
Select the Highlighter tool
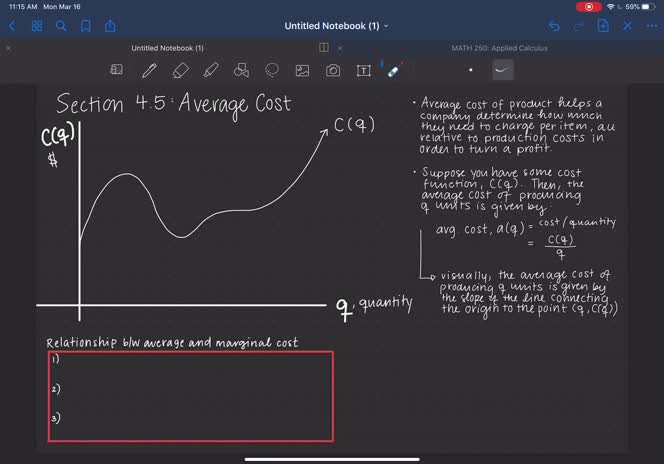210,71
